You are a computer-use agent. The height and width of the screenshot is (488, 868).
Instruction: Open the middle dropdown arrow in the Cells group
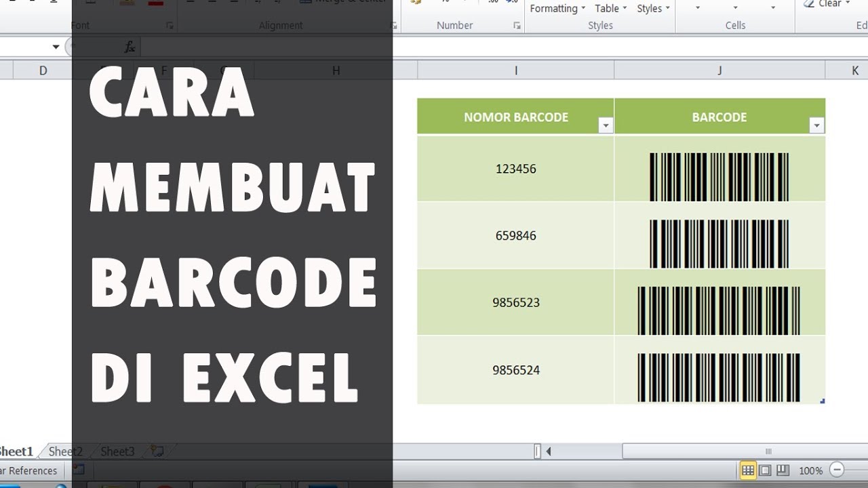[735, 8]
